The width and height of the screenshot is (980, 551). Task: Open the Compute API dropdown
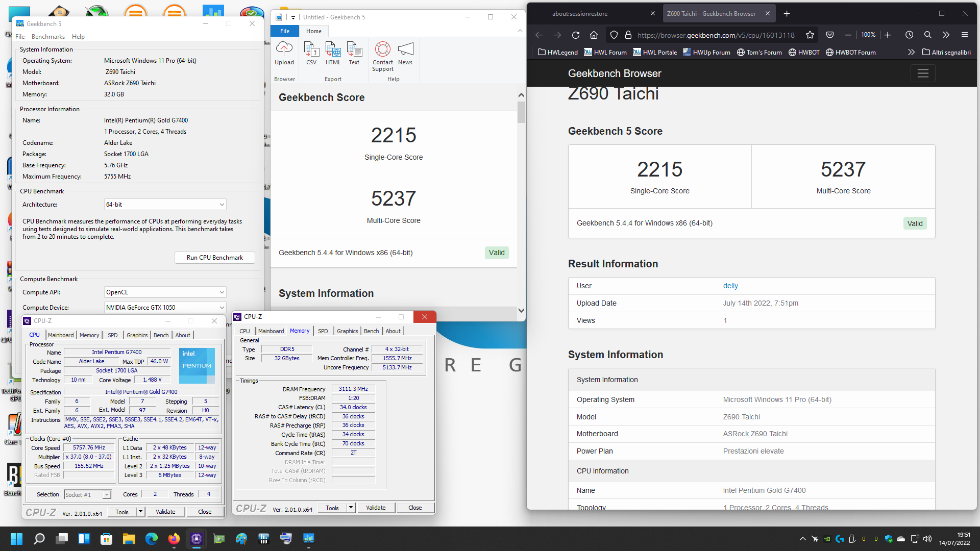[165, 292]
